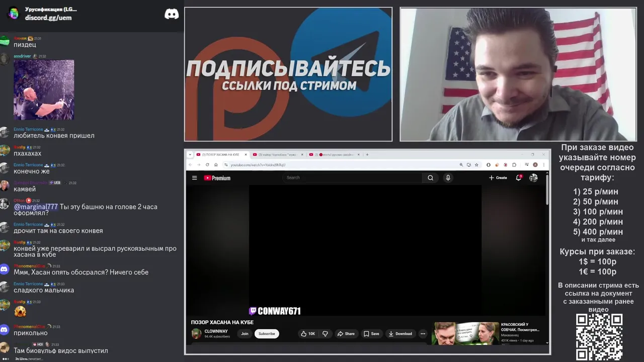Viewport: 644px width, 362px height.
Task: Open YouTube notifications bell
Action: point(518,177)
